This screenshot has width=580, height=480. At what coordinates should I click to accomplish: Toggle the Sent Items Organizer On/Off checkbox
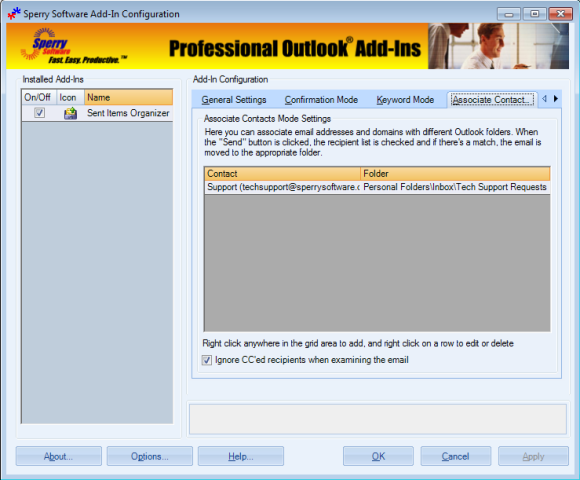pos(39,113)
